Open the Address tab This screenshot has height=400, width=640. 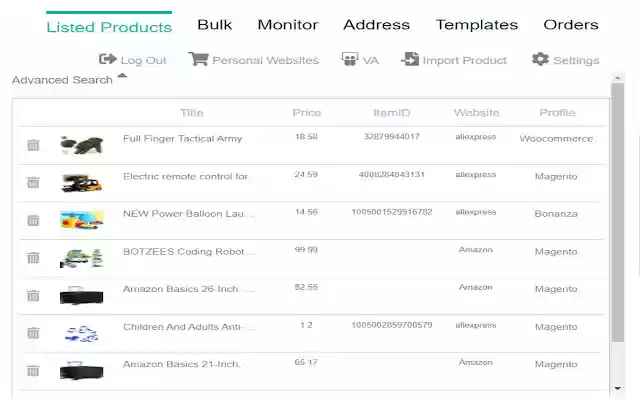pyautogui.click(x=376, y=25)
